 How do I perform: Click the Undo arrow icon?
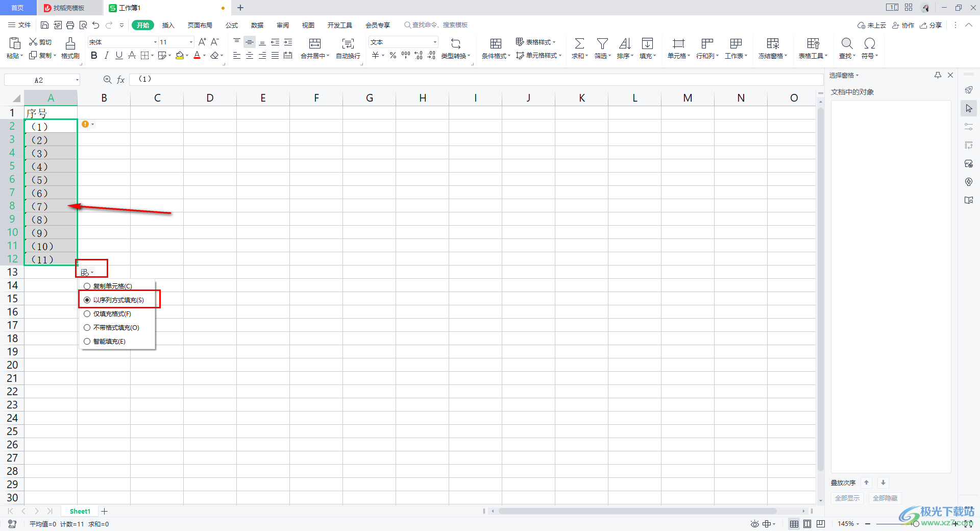point(95,25)
